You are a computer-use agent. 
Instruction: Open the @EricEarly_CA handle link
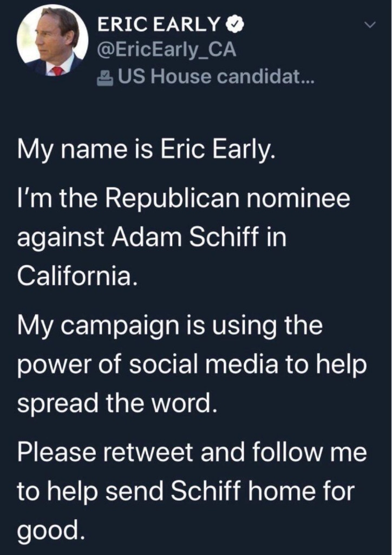pos(166,51)
